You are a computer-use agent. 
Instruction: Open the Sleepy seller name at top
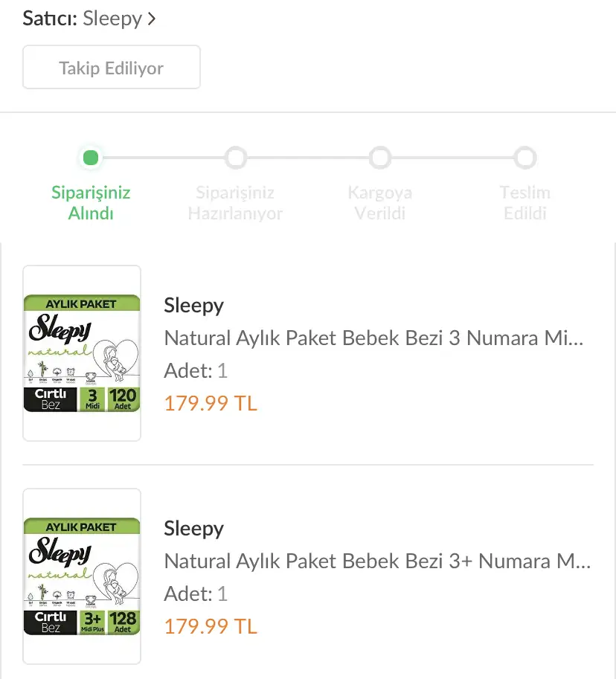(x=112, y=19)
